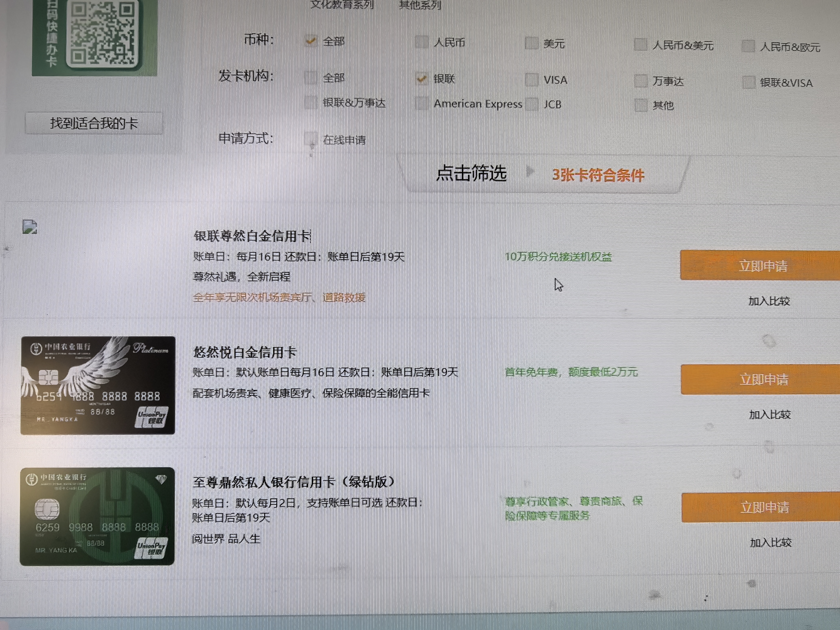Image resolution: width=840 pixels, height=630 pixels.
Task: Add 至尊鼎然私人银行信用卡 to comparison
Action: pyautogui.click(x=771, y=542)
